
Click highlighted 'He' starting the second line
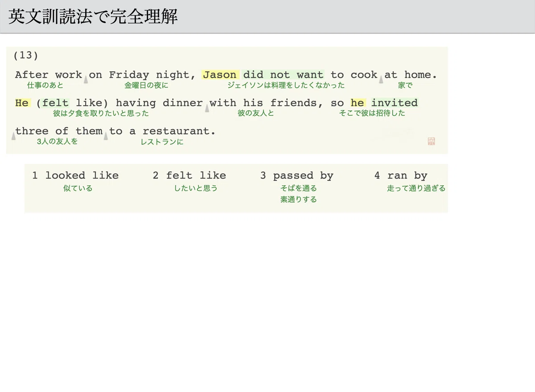22,103
